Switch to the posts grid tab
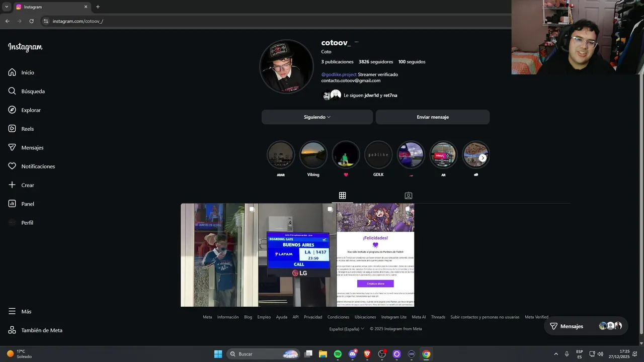This screenshot has height=362, width=644. (x=342, y=196)
